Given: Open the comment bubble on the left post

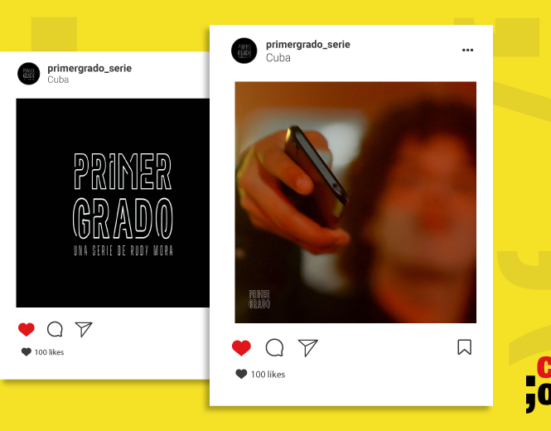Looking at the screenshot, I should (55, 329).
